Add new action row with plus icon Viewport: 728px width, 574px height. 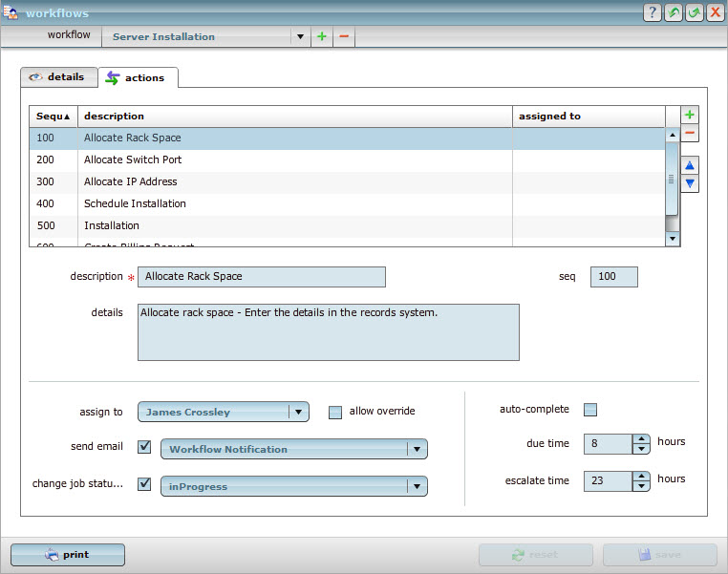pyautogui.click(x=690, y=115)
